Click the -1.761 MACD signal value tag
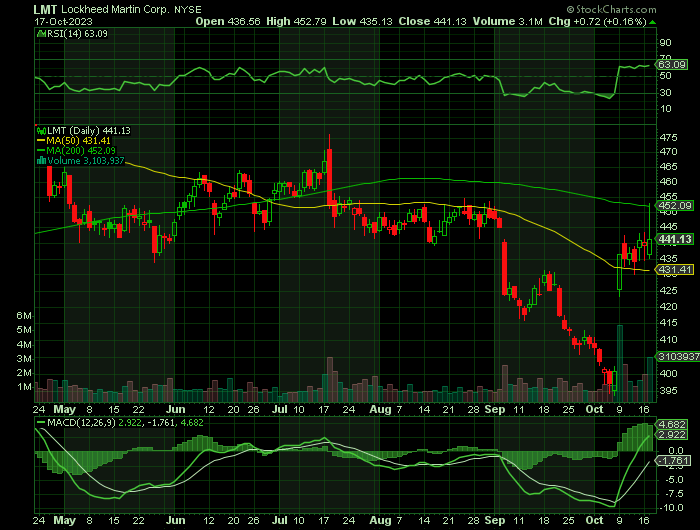700x530 pixels. [672, 460]
